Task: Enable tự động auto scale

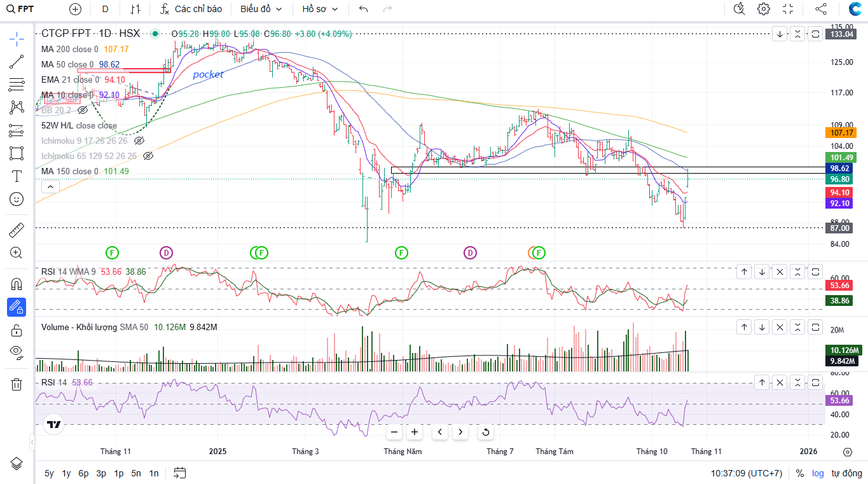Action: tap(846, 473)
